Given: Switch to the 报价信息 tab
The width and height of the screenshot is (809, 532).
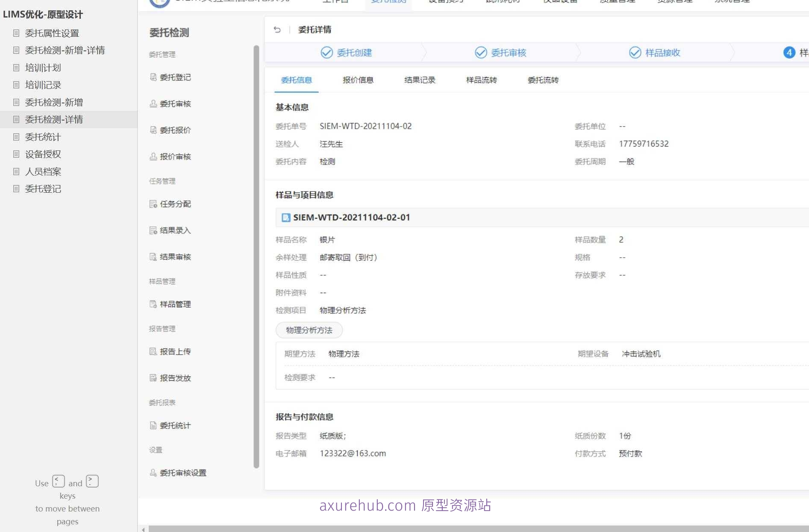Looking at the screenshot, I should pos(358,80).
